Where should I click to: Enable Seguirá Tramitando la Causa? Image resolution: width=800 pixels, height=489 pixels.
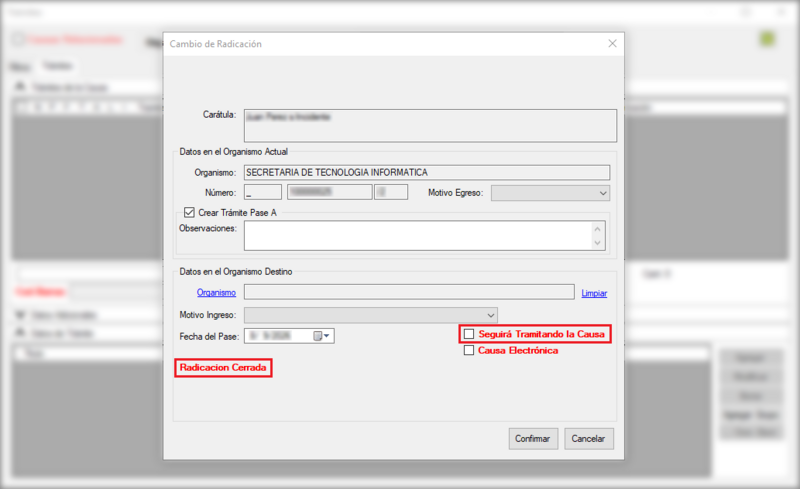pyautogui.click(x=469, y=334)
